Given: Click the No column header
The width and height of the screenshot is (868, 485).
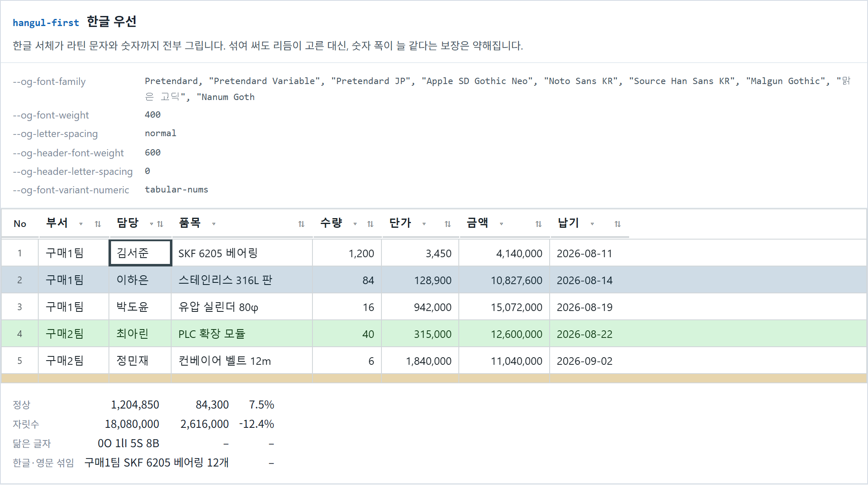Looking at the screenshot, I should [20, 224].
